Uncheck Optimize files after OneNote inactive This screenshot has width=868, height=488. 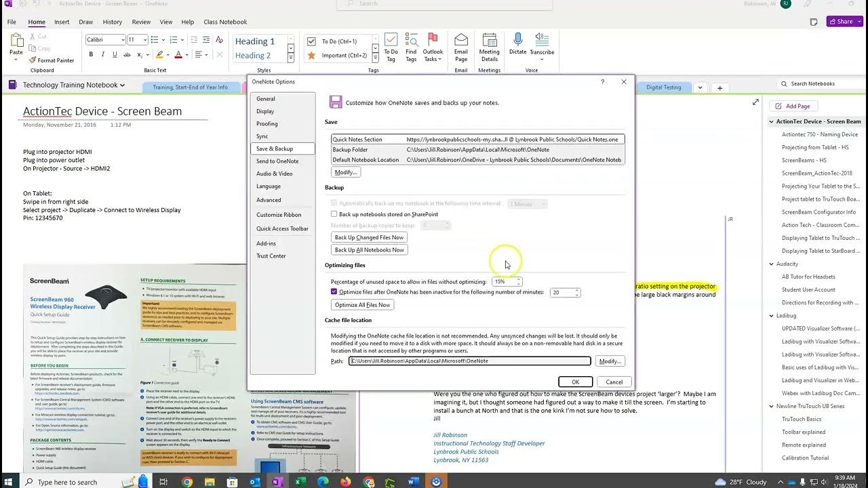(334, 292)
